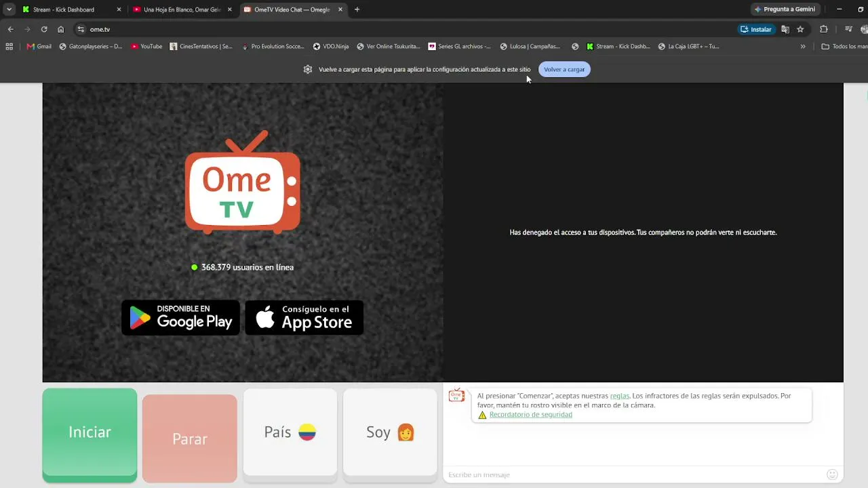Click the OmeTV avatar in chat message

457,395
